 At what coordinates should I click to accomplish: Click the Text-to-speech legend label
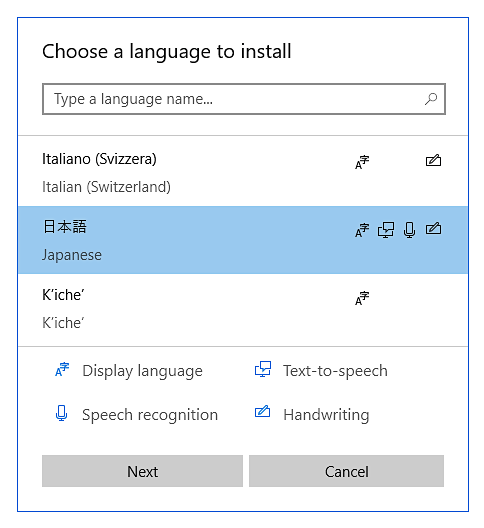point(335,371)
